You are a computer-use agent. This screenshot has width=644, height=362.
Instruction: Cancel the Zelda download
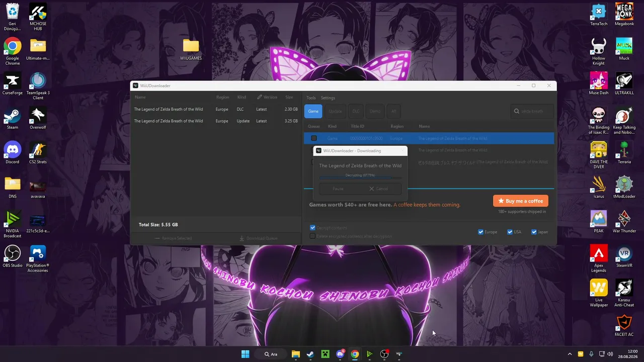(379, 189)
